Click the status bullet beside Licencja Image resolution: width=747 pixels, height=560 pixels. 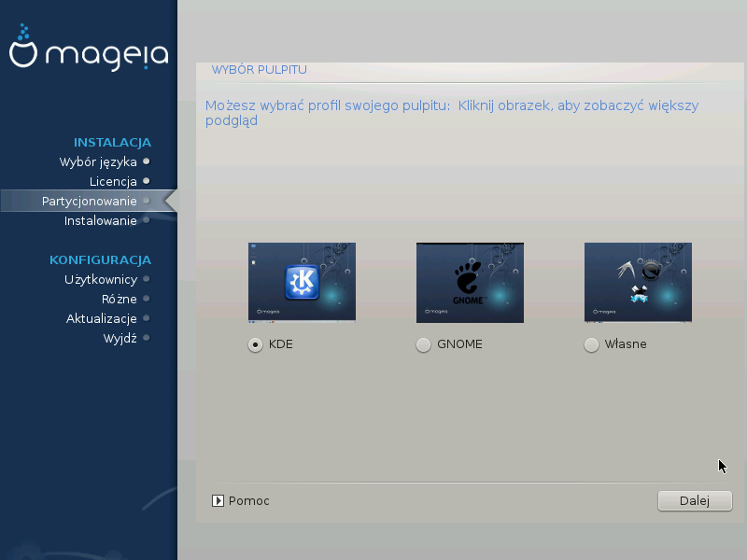[147, 181]
